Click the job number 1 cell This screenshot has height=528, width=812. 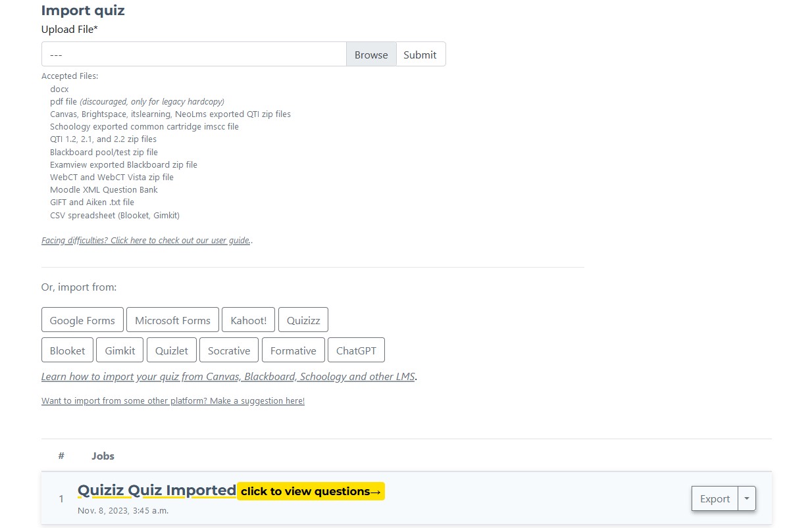click(x=61, y=498)
